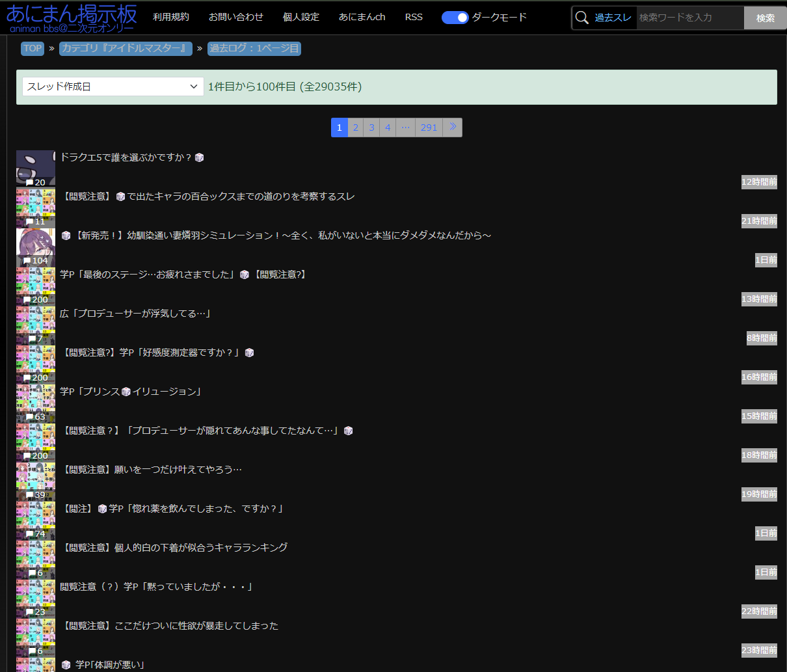Click the 18時間前 timestamp
The width and height of the screenshot is (787, 672).
pos(759,455)
